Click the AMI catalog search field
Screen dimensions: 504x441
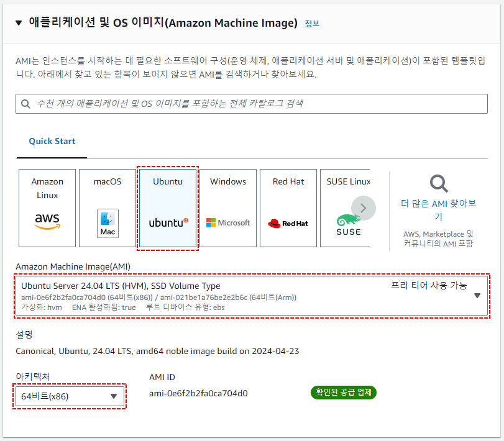coord(251,104)
